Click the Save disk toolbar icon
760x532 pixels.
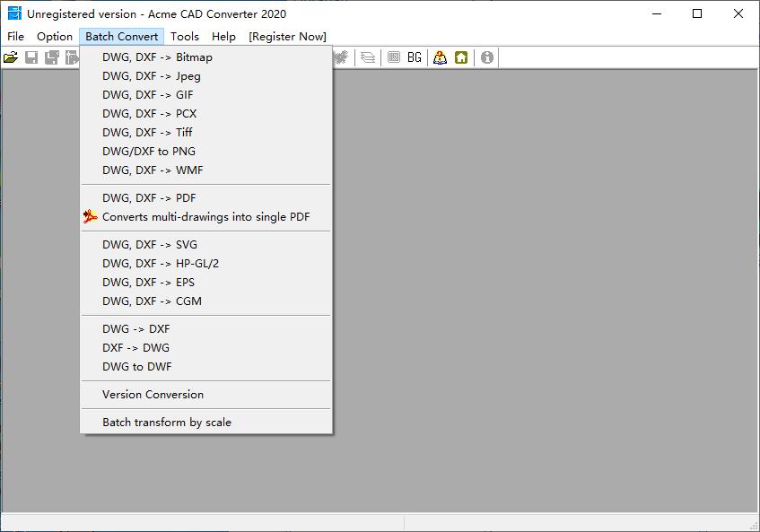click(x=31, y=57)
